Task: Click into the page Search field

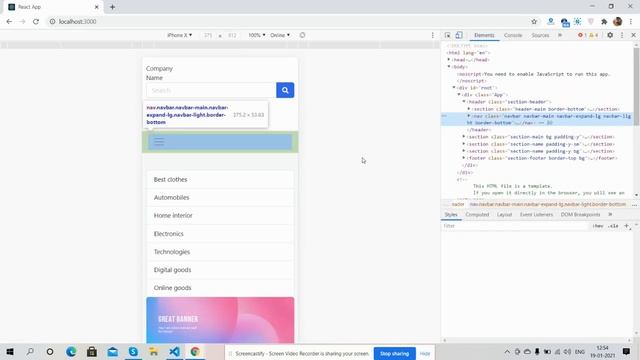Action: click(211, 90)
